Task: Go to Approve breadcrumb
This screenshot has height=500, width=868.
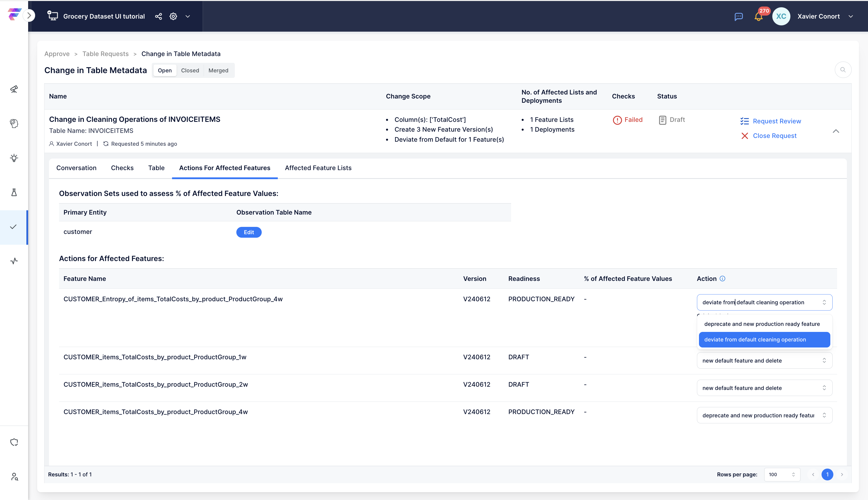Action: 57,54
